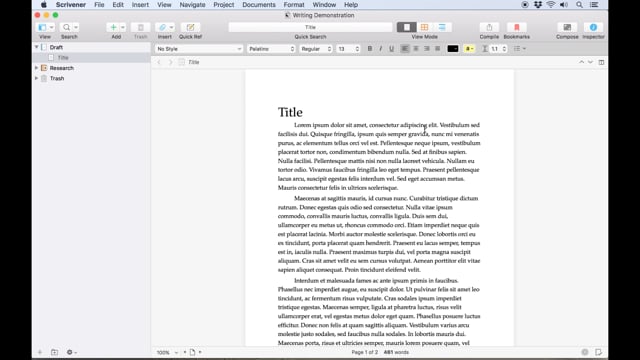
Task: Toggle underline formatting
Action: [x=391, y=49]
